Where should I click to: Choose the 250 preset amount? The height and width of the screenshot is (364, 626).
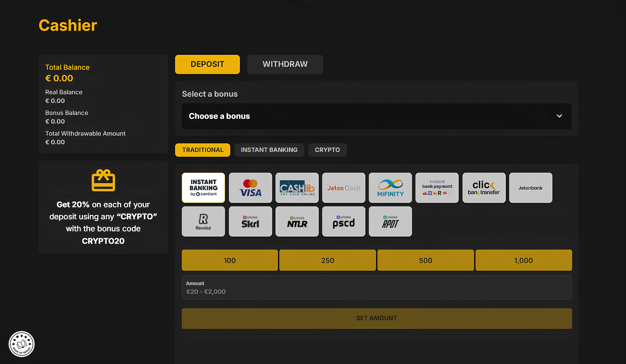click(328, 260)
